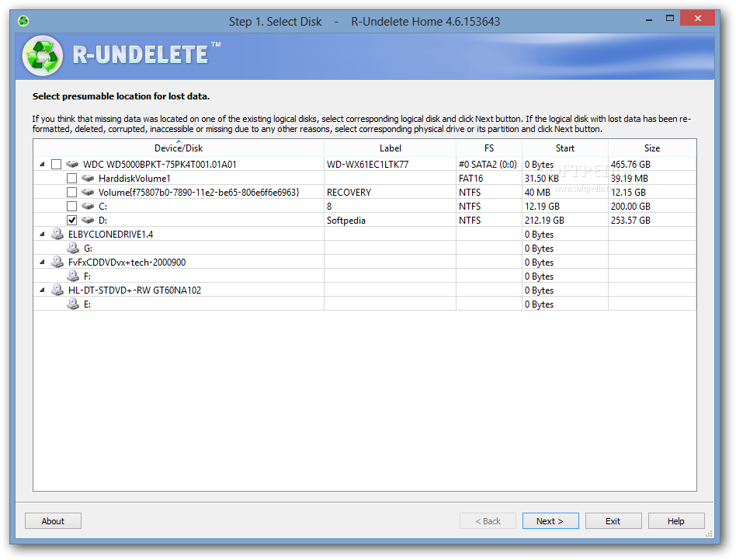Click the R-Undelete recycle logo in header

tap(43, 55)
